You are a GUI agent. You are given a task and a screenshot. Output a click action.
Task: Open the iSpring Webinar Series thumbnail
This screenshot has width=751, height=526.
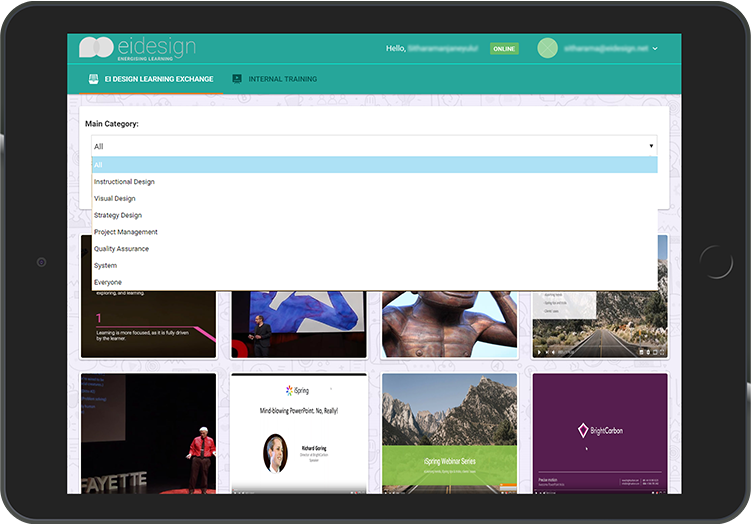click(x=449, y=434)
